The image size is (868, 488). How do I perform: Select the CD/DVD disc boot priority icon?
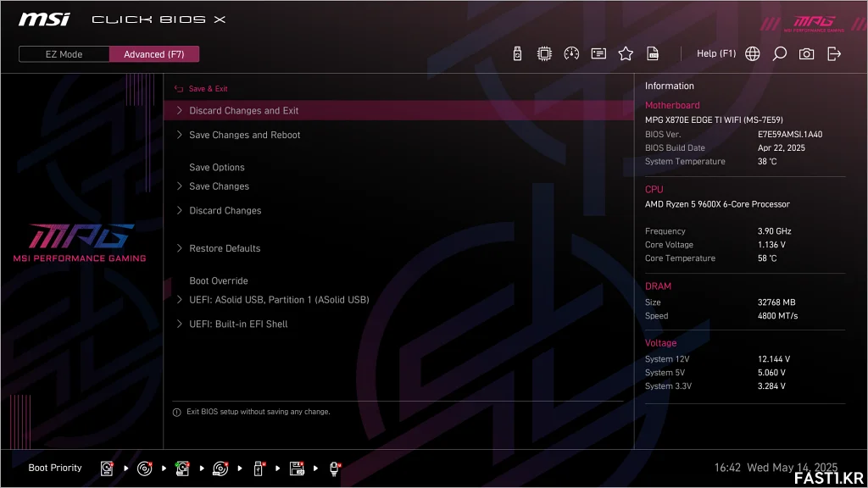tap(144, 469)
